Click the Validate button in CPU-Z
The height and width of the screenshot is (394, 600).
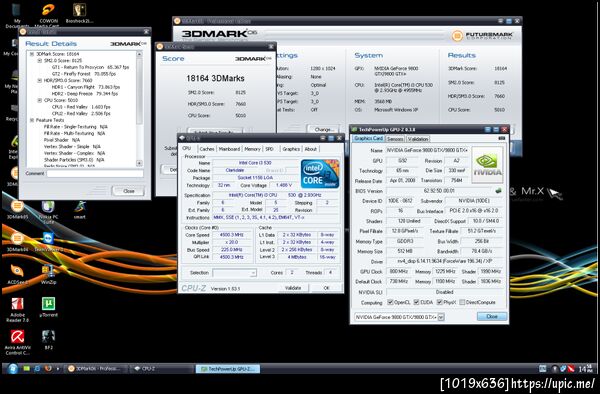(293, 288)
